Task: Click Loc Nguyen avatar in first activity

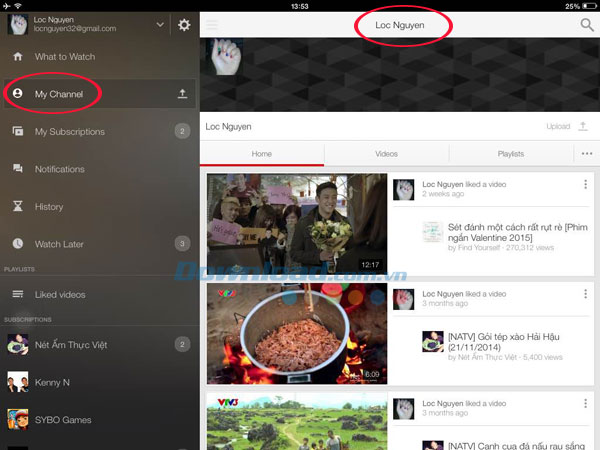Action: tap(404, 189)
